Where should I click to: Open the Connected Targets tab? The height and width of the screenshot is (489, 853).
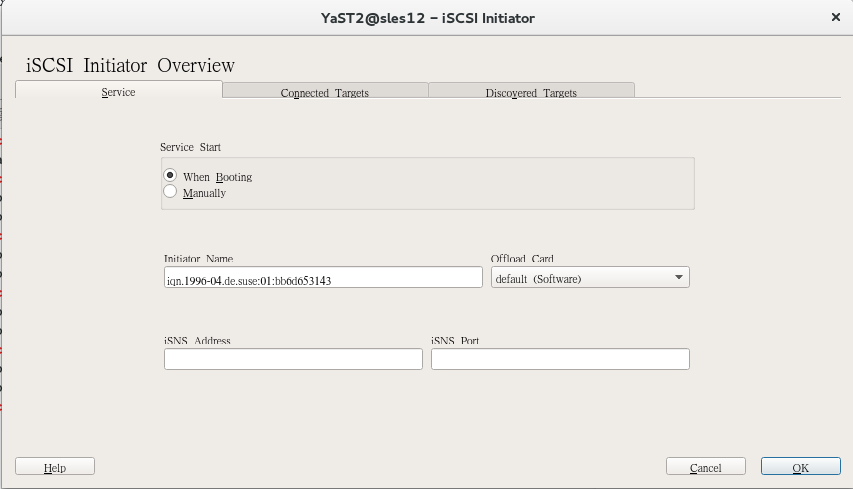click(325, 91)
